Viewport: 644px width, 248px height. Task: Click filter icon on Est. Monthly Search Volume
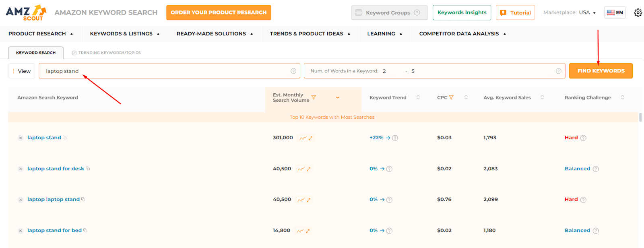pyautogui.click(x=314, y=97)
